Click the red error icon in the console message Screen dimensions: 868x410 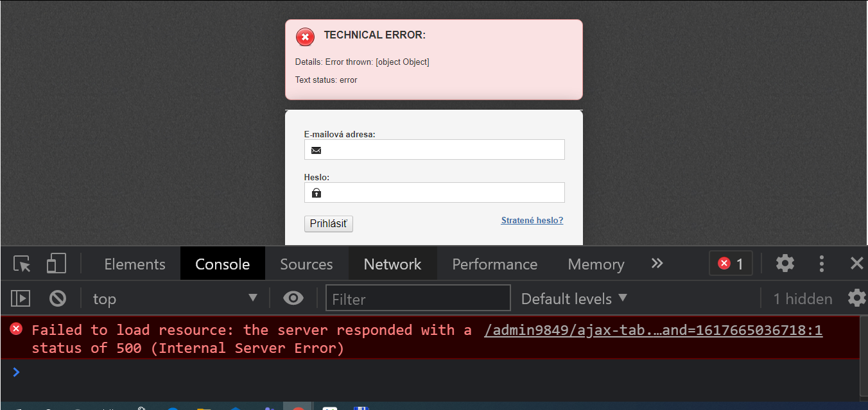click(16, 329)
